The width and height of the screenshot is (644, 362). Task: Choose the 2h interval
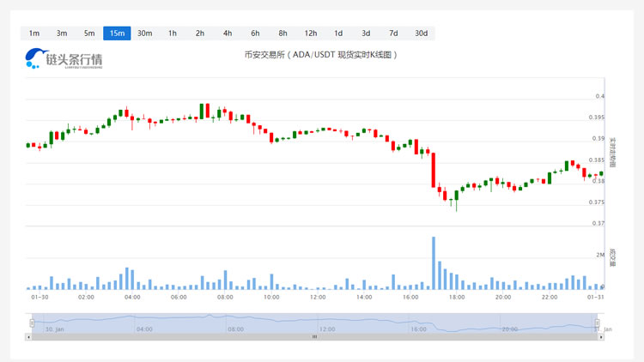click(200, 33)
